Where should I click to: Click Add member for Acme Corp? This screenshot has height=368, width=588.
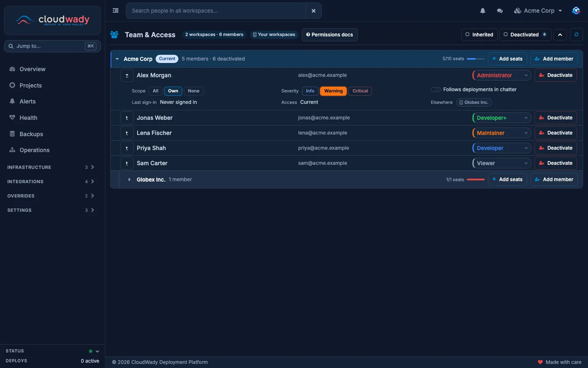pos(554,59)
